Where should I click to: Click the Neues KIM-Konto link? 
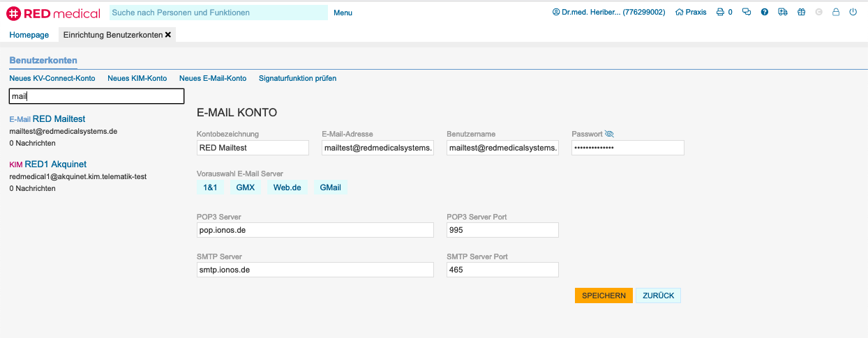click(x=137, y=78)
